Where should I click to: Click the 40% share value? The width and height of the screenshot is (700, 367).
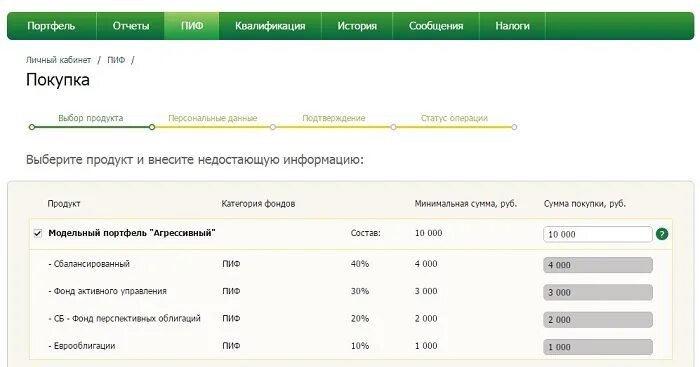point(360,264)
